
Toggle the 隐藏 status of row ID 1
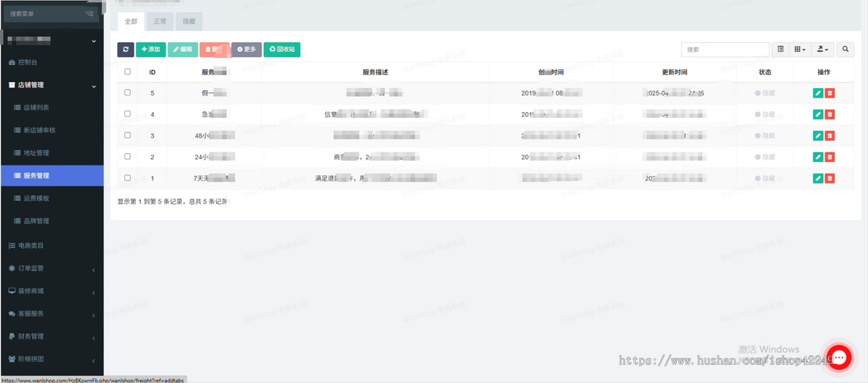pos(765,178)
